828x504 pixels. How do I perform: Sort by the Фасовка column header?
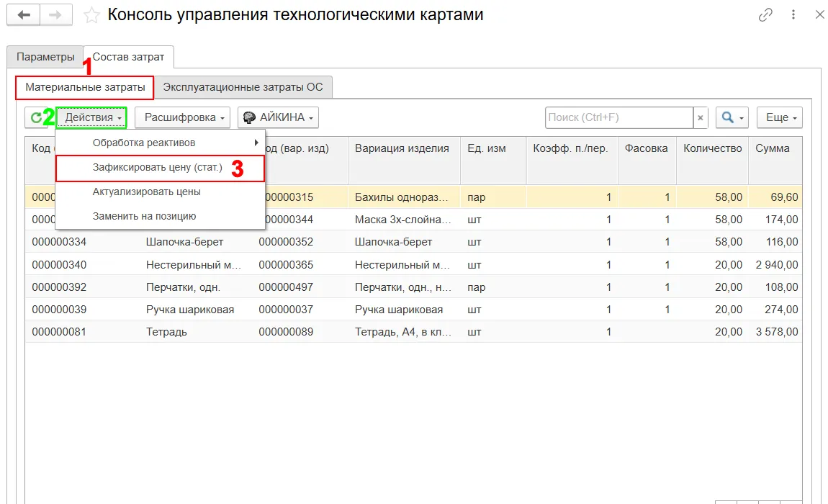coord(647,161)
